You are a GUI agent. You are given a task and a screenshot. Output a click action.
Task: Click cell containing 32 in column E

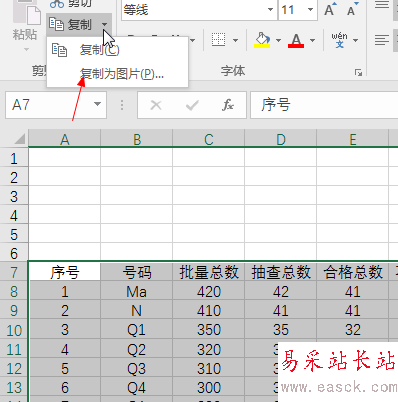tap(353, 330)
